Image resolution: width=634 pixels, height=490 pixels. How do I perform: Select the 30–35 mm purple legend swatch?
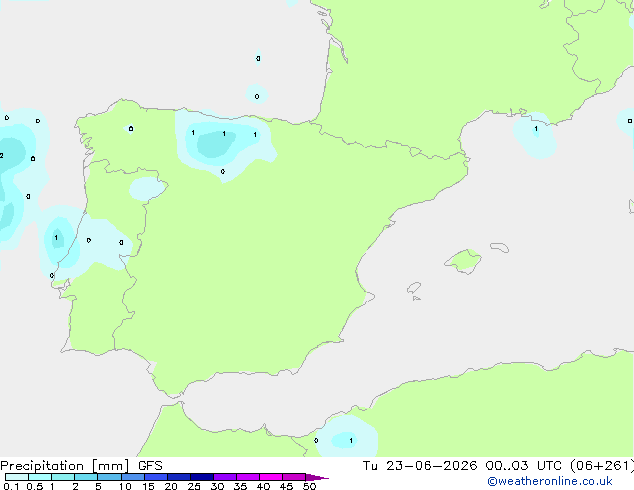coord(225,477)
